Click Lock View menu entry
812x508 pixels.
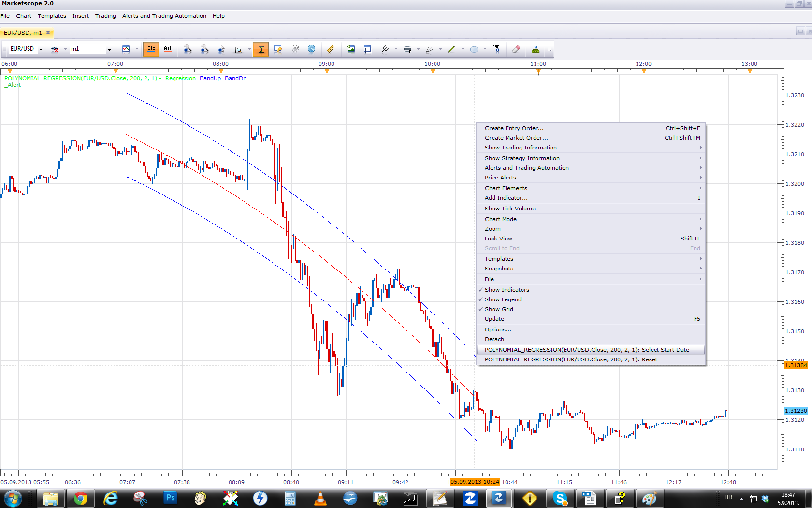pos(590,239)
